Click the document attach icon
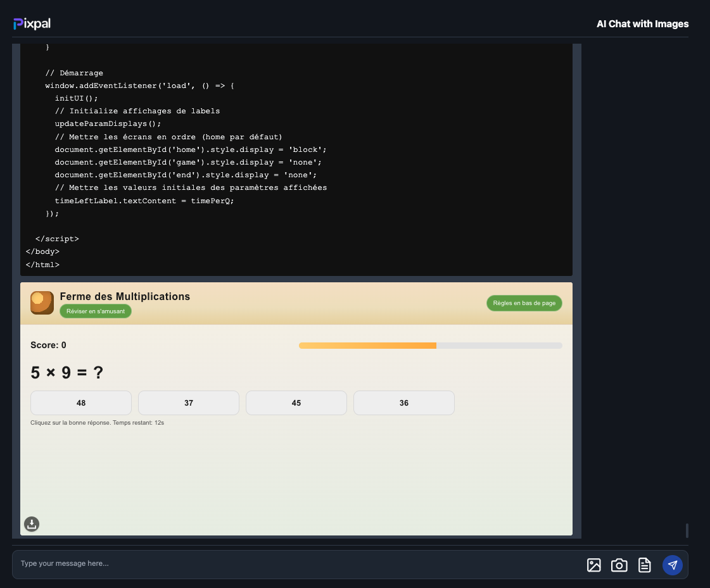Screen dimensions: 710x588 (644, 565)
